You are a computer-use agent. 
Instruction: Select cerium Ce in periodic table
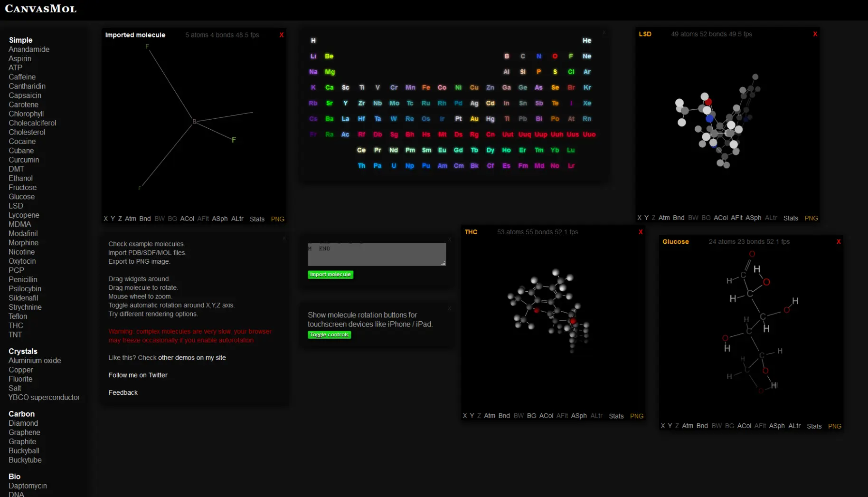(x=361, y=151)
